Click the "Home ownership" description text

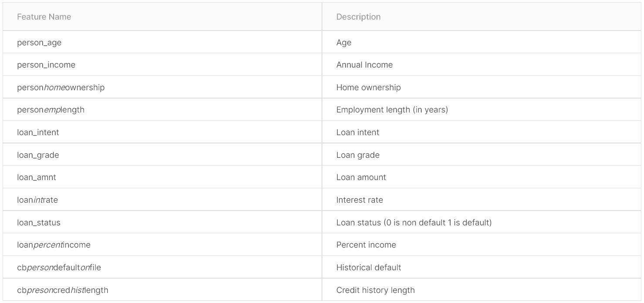click(x=368, y=88)
